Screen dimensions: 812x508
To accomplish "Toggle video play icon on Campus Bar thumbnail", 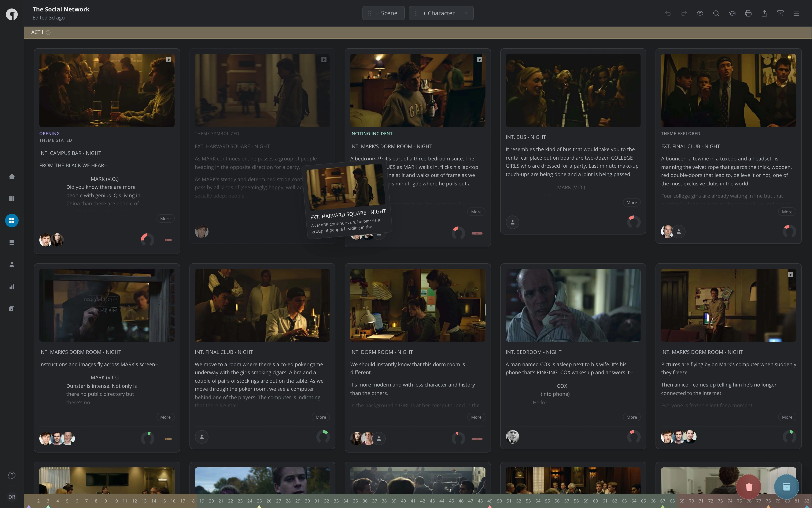I will [x=169, y=60].
